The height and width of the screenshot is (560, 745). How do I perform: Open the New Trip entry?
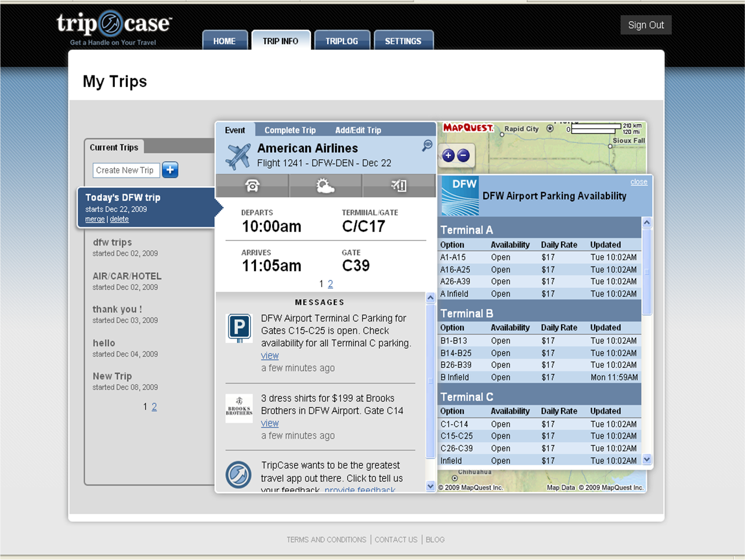pyautogui.click(x=113, y=376)
